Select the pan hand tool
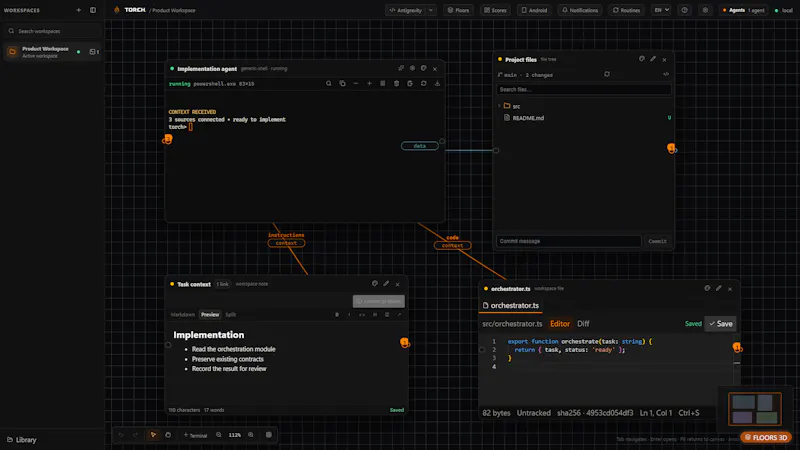 pos(168,435)
